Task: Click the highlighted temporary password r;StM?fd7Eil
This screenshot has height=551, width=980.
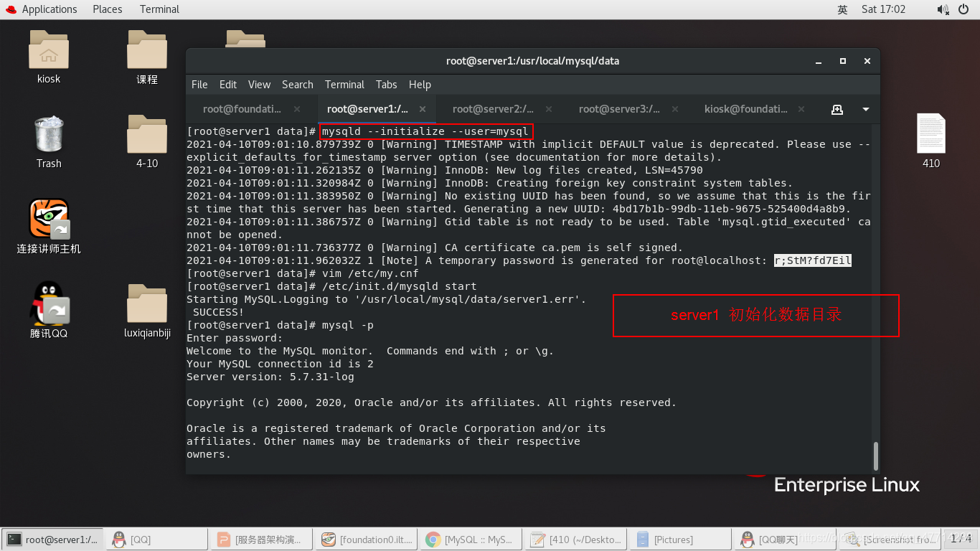Action: point(813,260)
